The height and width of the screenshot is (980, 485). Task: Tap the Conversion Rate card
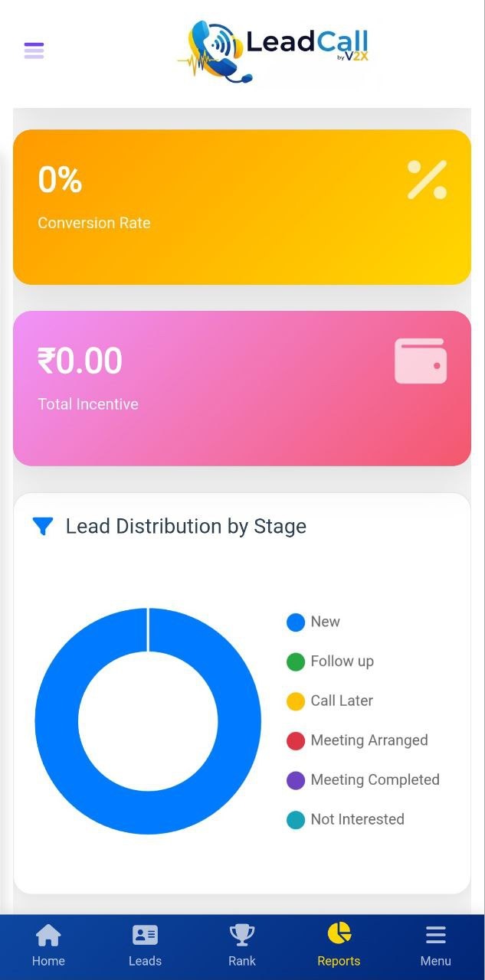tap(242, 205)
